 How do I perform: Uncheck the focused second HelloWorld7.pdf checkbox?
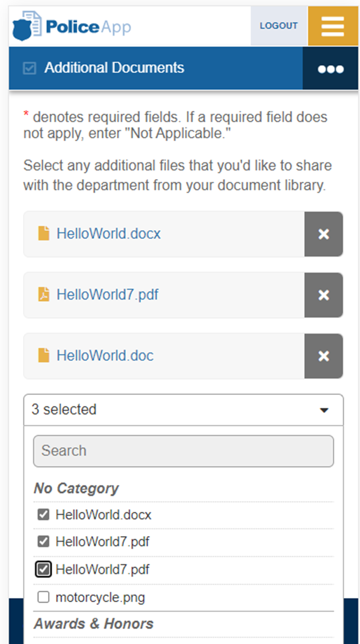pyautogui.click(x=44, y=569)
